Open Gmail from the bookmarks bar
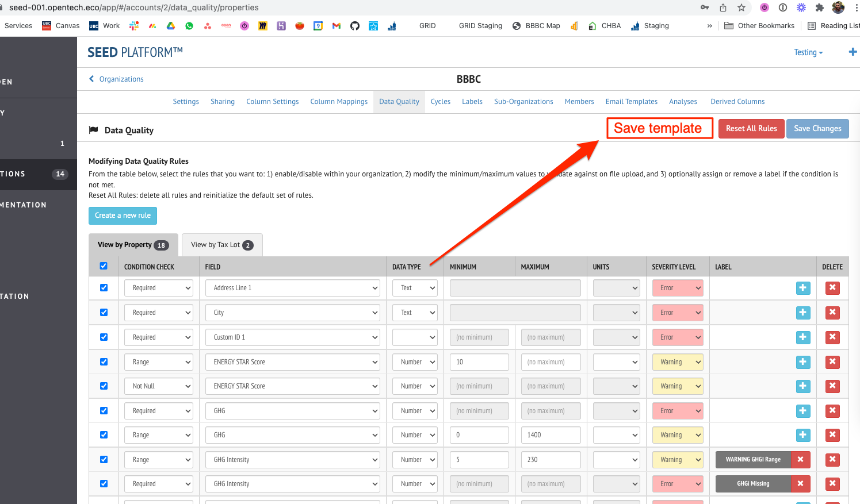The width and height of the screenshot is (860, 504). pos(336,25)
